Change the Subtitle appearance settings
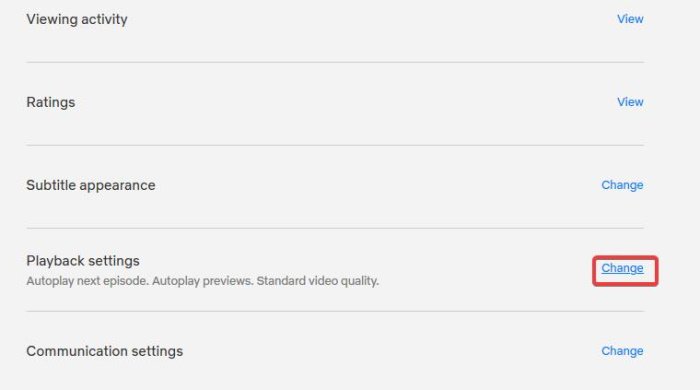 (622, 185)
